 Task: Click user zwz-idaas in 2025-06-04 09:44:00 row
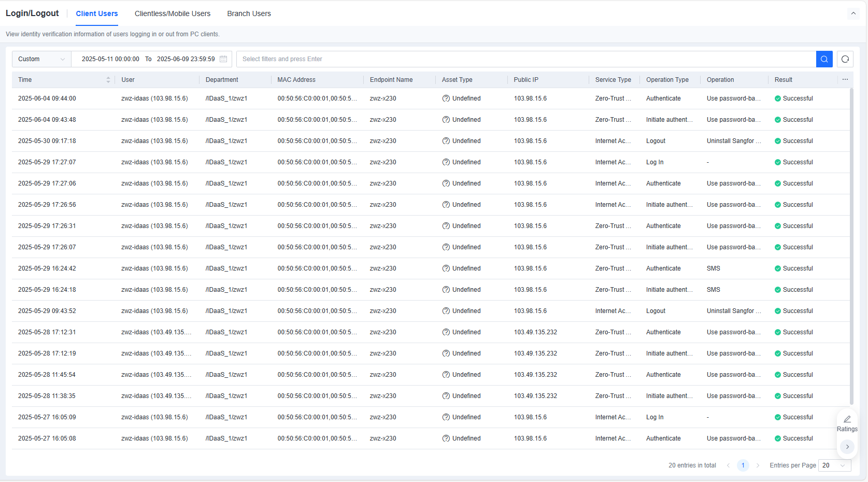[x=154, y=98]
